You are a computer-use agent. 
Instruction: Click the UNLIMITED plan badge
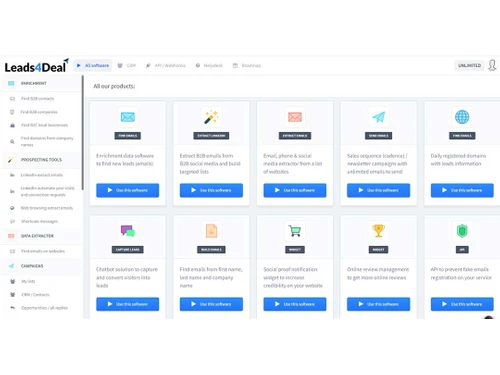tap(469, 65)
